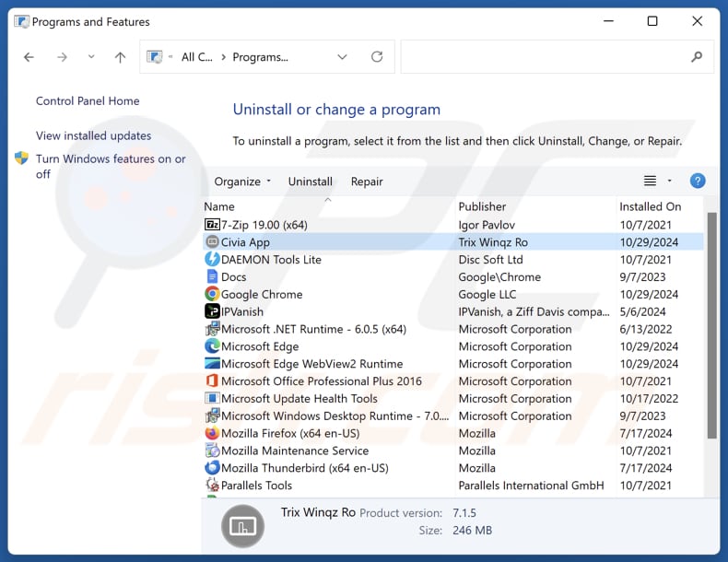Open the view options dropdown arrow

[670, 181]
